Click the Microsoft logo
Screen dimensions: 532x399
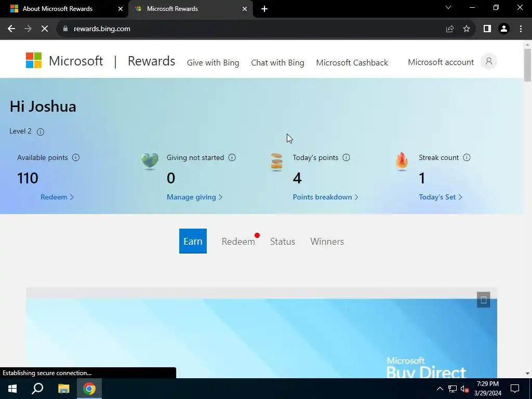[64, 61]
